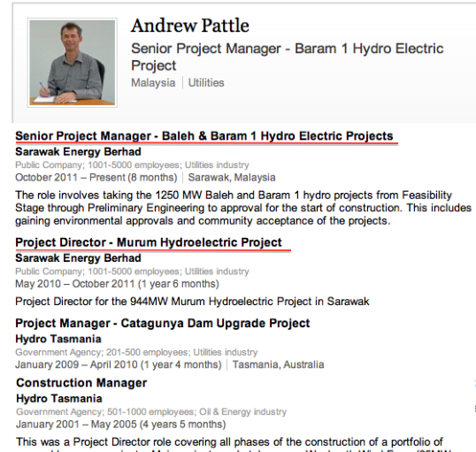Open Project Manager Catagunya Dam Upgrade title
The image size is (476, 452).
click(x=163, y=323)
